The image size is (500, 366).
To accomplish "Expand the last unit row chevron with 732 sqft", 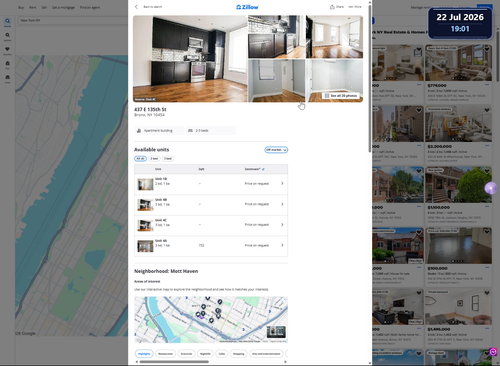I will pos(282,245).
